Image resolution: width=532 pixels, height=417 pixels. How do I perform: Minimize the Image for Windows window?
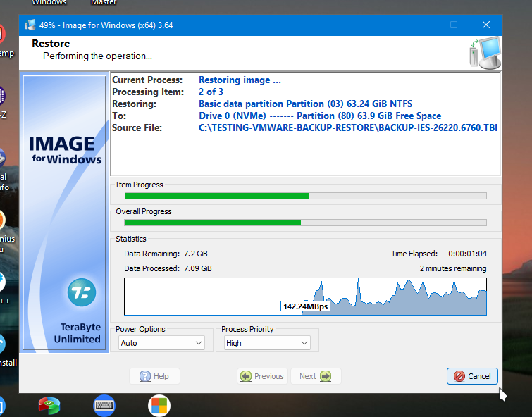[422, 25]
